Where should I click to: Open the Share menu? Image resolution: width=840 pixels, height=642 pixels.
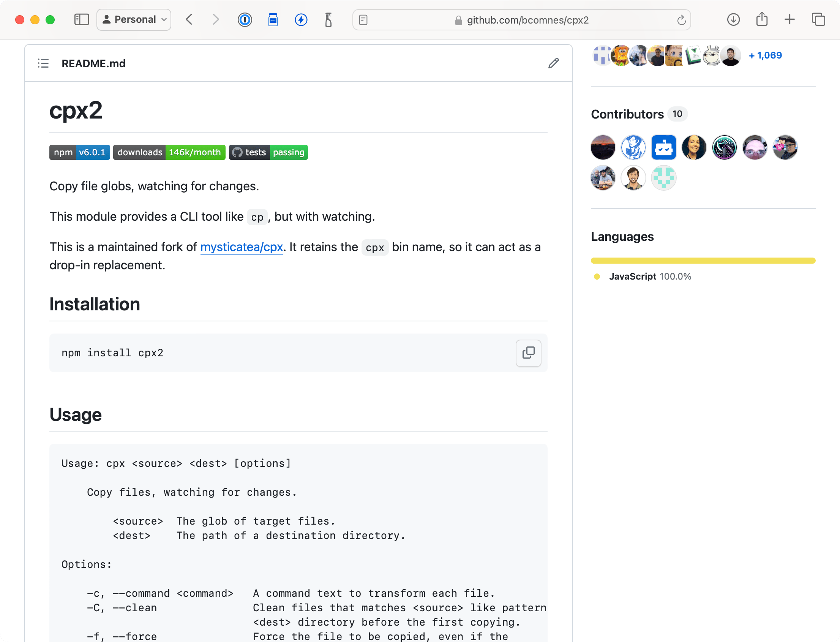tap(762, 19)
